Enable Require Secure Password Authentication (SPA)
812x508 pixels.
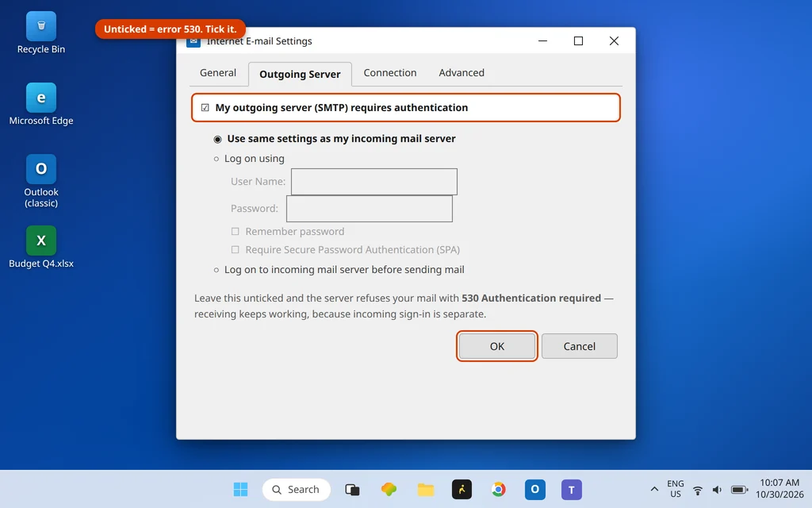tap(235, 249)
